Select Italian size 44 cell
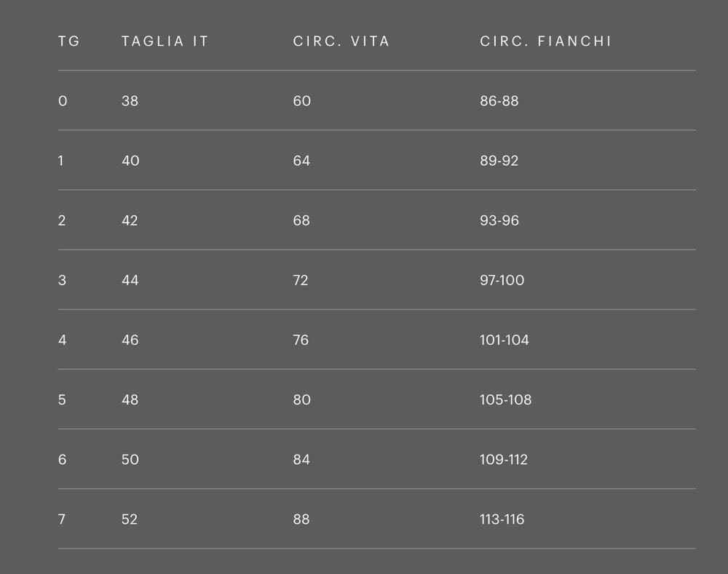The width and height of the screenshot is (728, 574). coord(130,280)
